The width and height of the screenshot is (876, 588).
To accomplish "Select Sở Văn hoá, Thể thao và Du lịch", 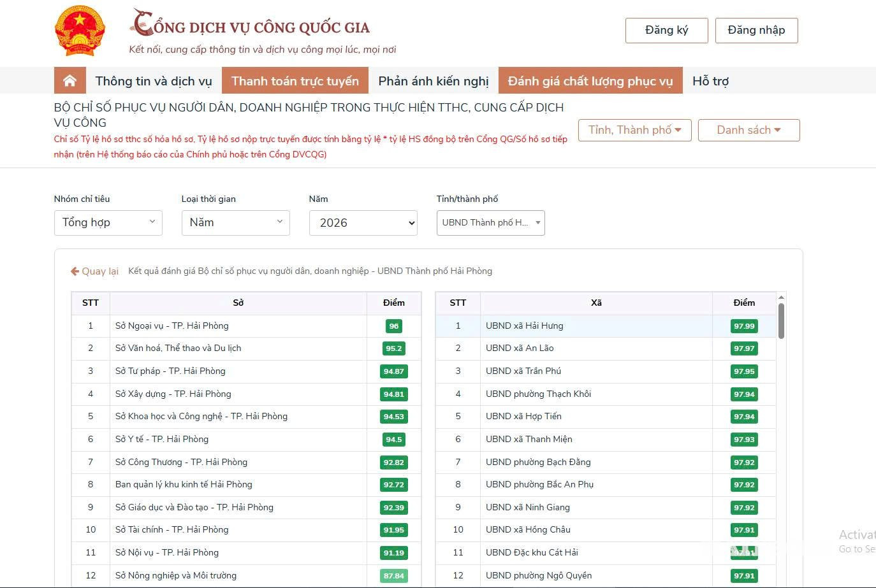I will tap(246, 348).
